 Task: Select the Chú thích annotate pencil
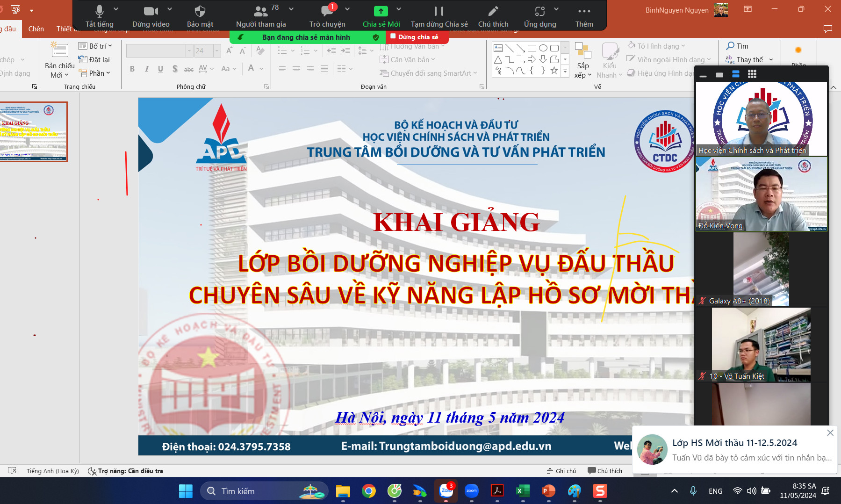coord(493,12)
